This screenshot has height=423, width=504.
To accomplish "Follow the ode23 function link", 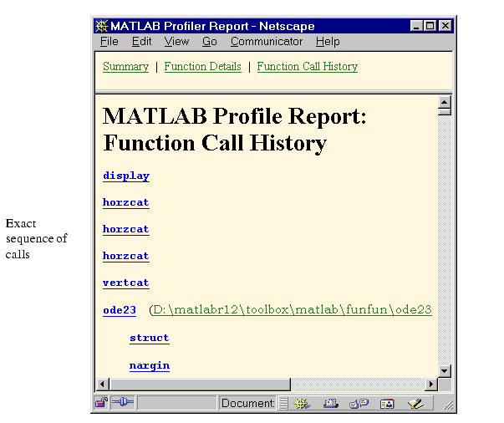I will point(120,310).
